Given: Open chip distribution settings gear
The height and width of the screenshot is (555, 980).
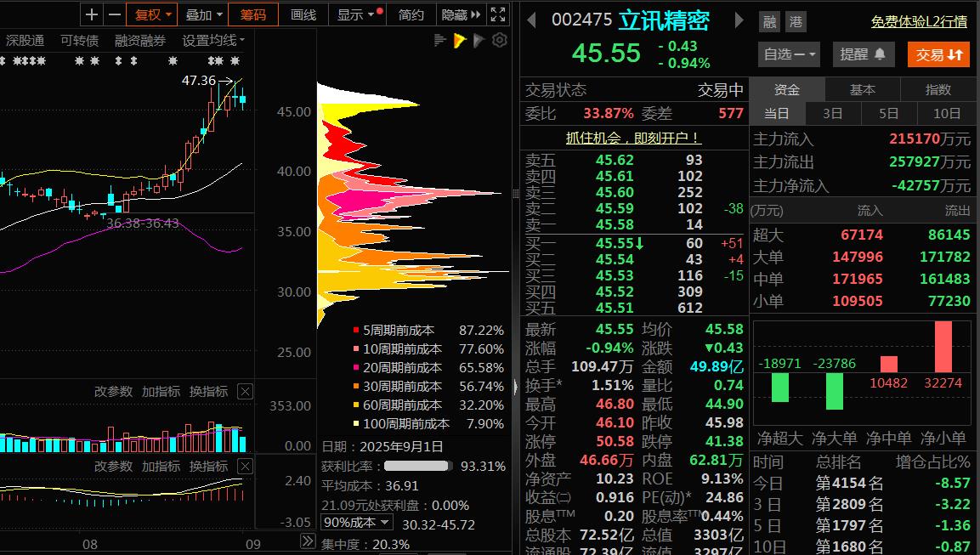Looking at the screenshot, I should [500, 41].
